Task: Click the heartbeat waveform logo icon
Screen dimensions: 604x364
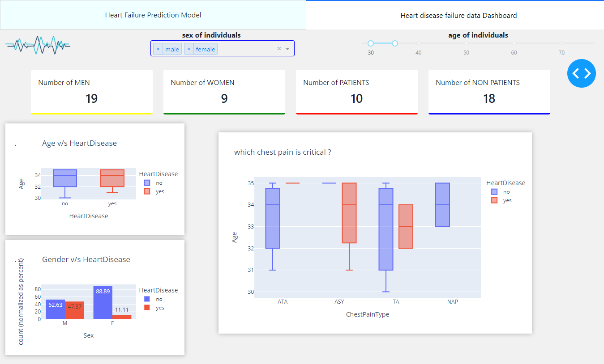Action: click(x=38, y=45)
